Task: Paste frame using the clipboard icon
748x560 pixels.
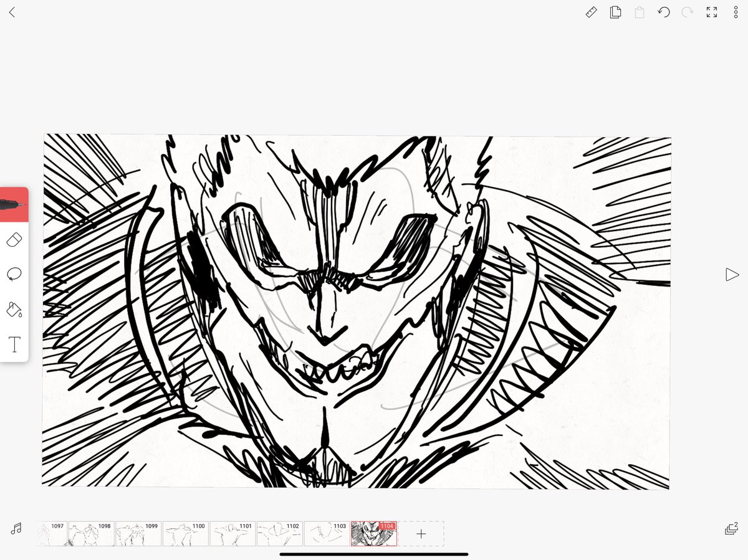Action: (640, 12)
